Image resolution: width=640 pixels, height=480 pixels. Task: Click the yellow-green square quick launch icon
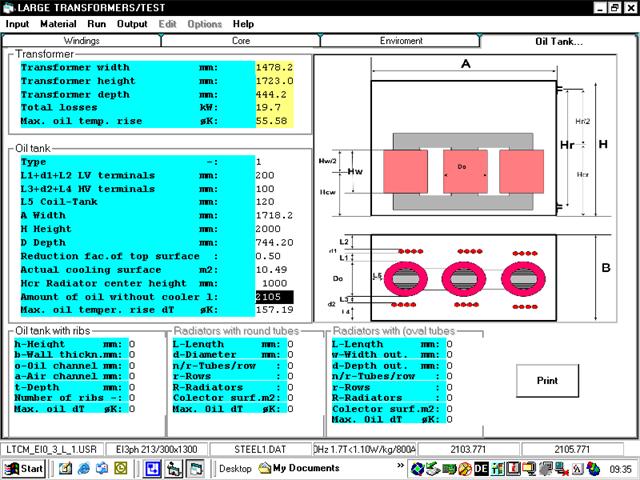(x=121, y=468)
